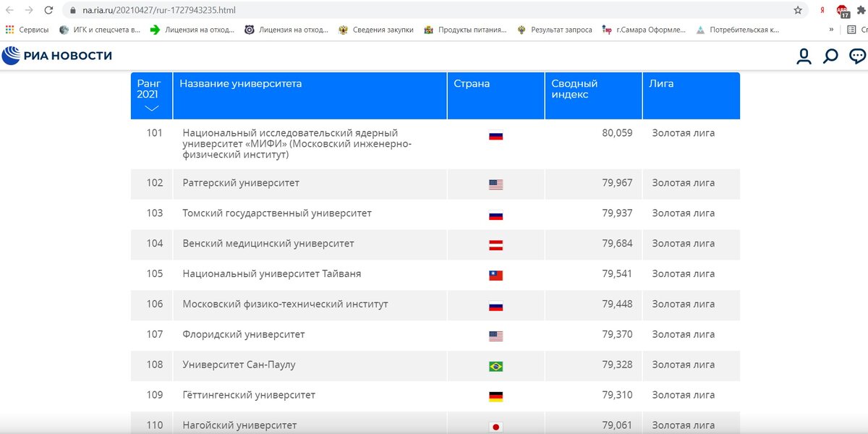Select Университет Сан-Паулу text
The width and height of the screenshot is (868, 434).
[x=239, y=365]
